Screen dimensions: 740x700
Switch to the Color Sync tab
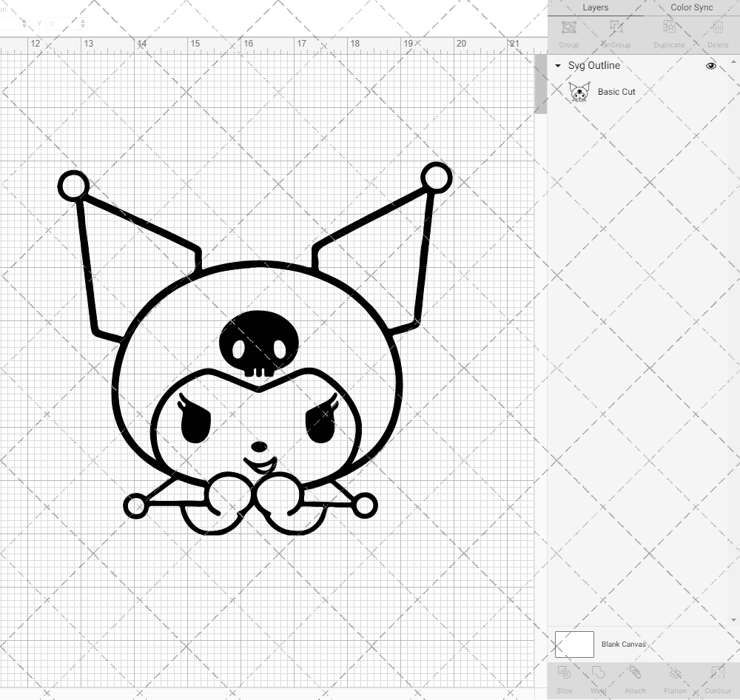pos(691,7)
